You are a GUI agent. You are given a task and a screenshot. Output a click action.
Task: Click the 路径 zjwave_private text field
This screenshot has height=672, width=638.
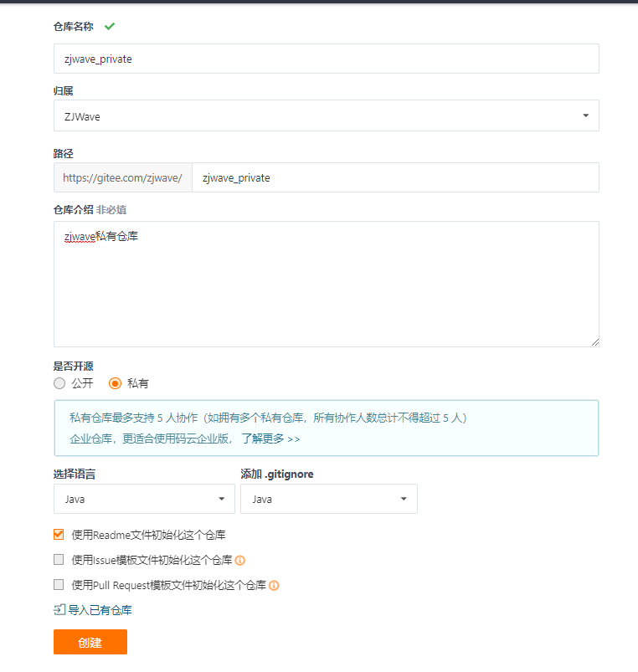pyautogui.click(x=395, y=177)
